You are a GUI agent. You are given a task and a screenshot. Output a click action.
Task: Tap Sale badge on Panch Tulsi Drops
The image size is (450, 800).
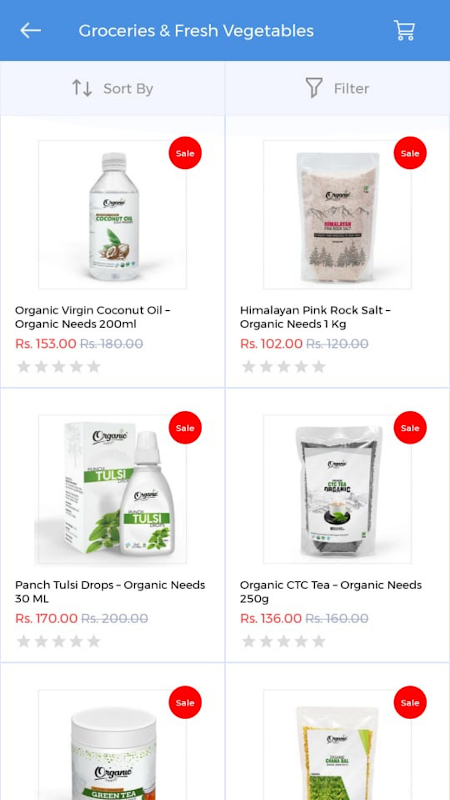click(x=185, y=428)
